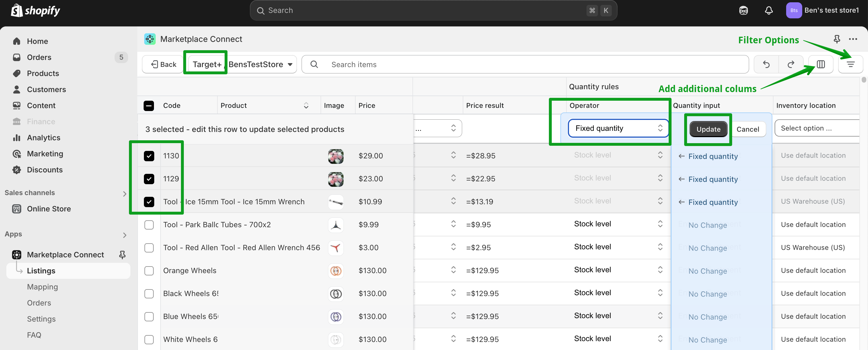Focus the Search items field
Screen dimensions: 868x350
coord(525,64)
